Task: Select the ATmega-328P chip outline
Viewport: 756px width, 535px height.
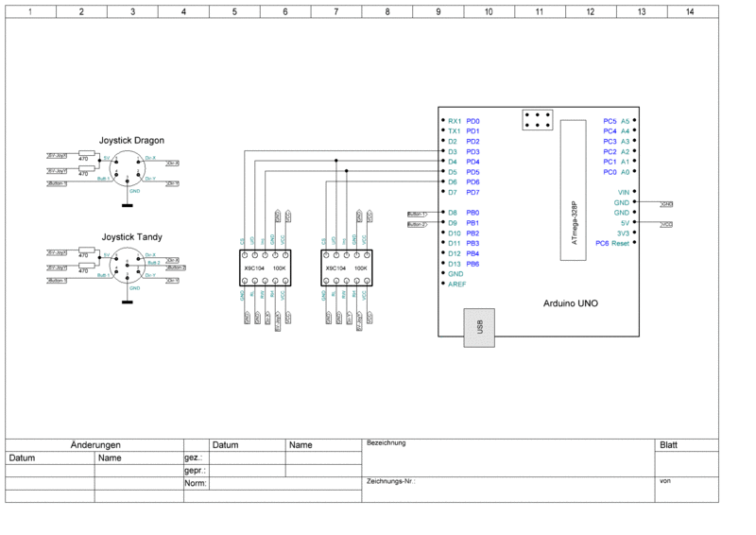Action: pyautogui.click(x=574, y=190)
